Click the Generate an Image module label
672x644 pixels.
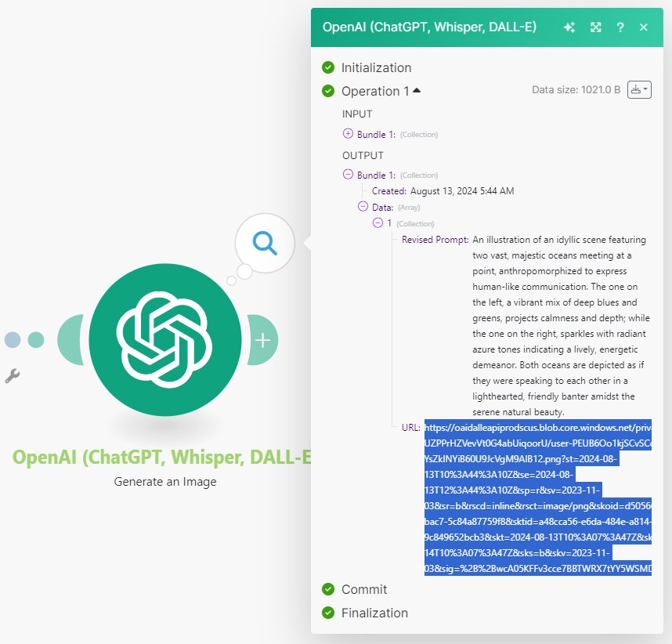165,482
